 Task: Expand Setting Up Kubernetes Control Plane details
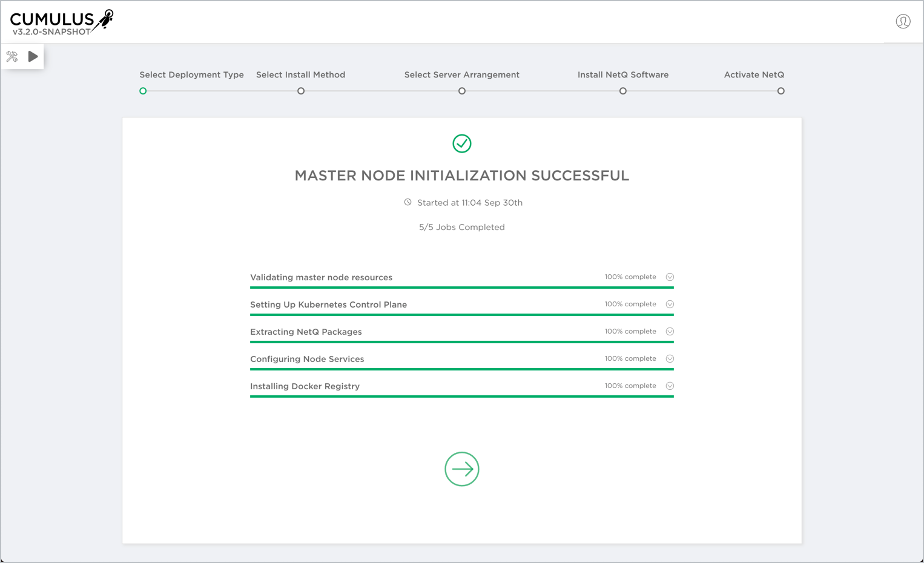click(670, 305)
